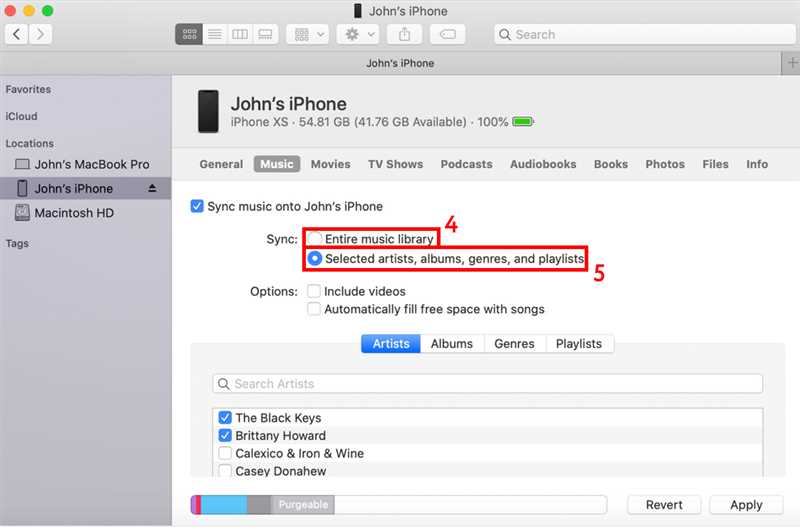The width and height of the screenshot is (800, 527).
Task: Click into the Finder Search field
Action: (x=645, y=34)
